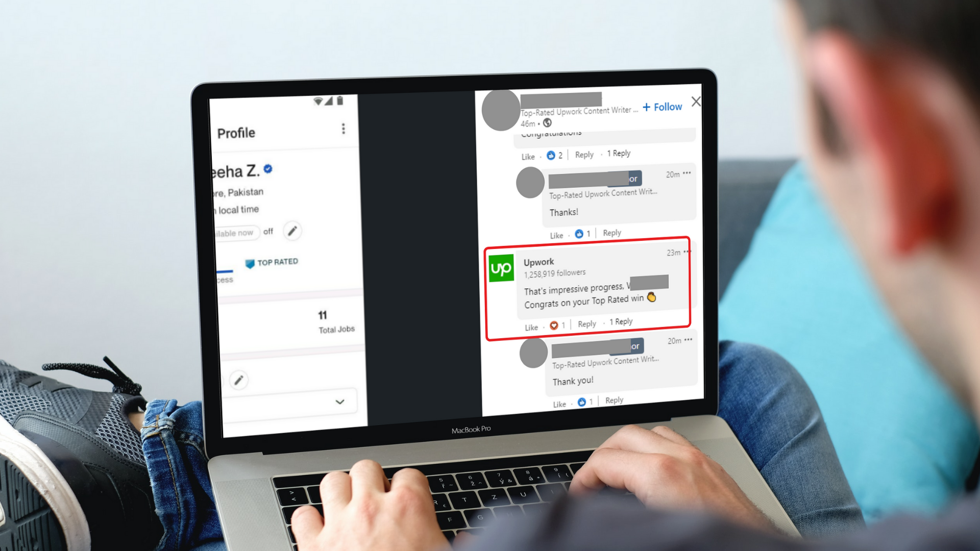This screenshot has height=551, width=980.
Task: Click the verified badge on profile name
Action: tap(270, 169)
